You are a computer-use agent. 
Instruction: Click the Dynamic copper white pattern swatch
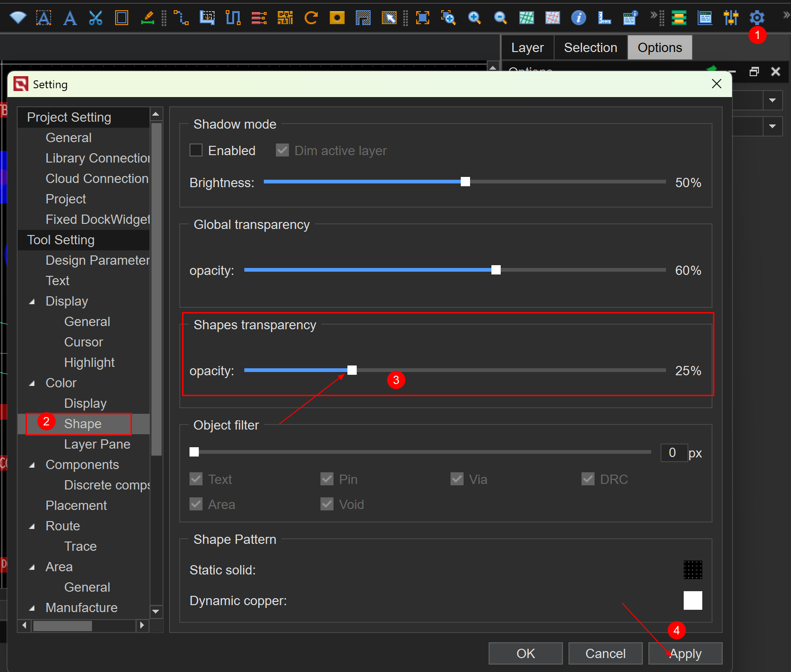pyautogui.click(x=693, y=600)
